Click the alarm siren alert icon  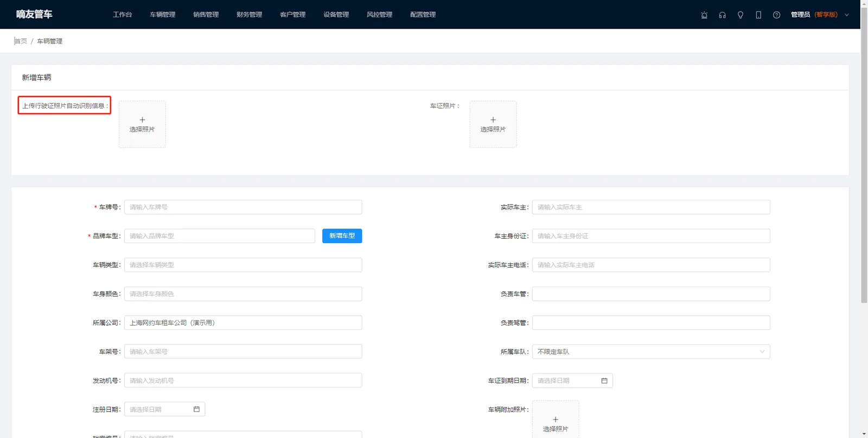(x=704, y=15)
